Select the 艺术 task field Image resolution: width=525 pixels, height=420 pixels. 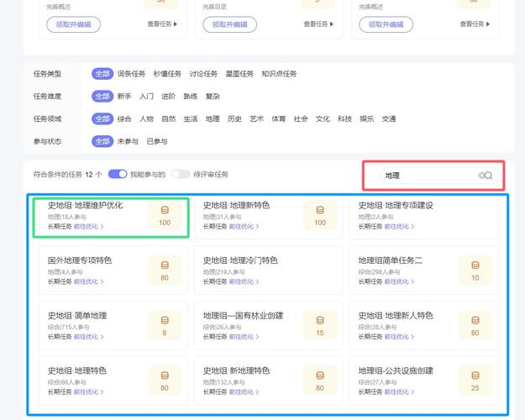[x=256, y=119]
